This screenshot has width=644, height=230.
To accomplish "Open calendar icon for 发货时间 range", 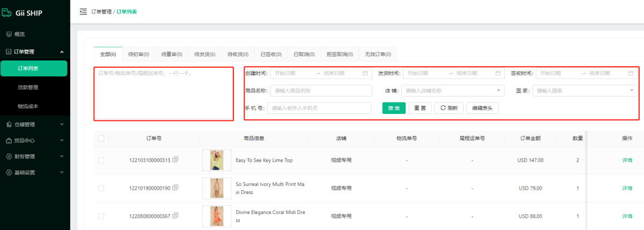I will coord(498,73).
